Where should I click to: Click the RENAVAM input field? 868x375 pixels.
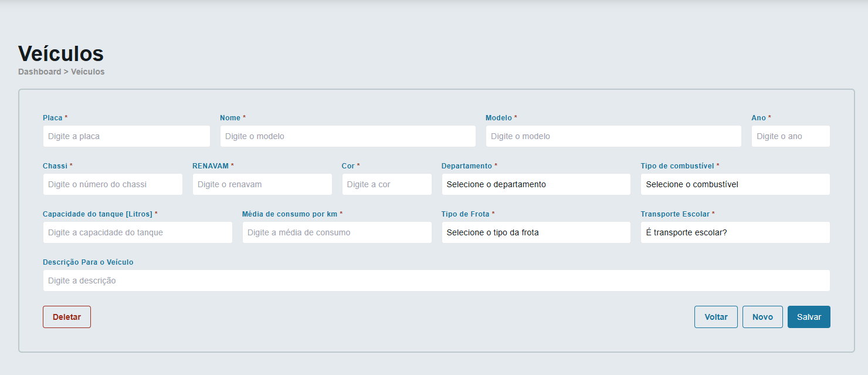pos(262,184)
